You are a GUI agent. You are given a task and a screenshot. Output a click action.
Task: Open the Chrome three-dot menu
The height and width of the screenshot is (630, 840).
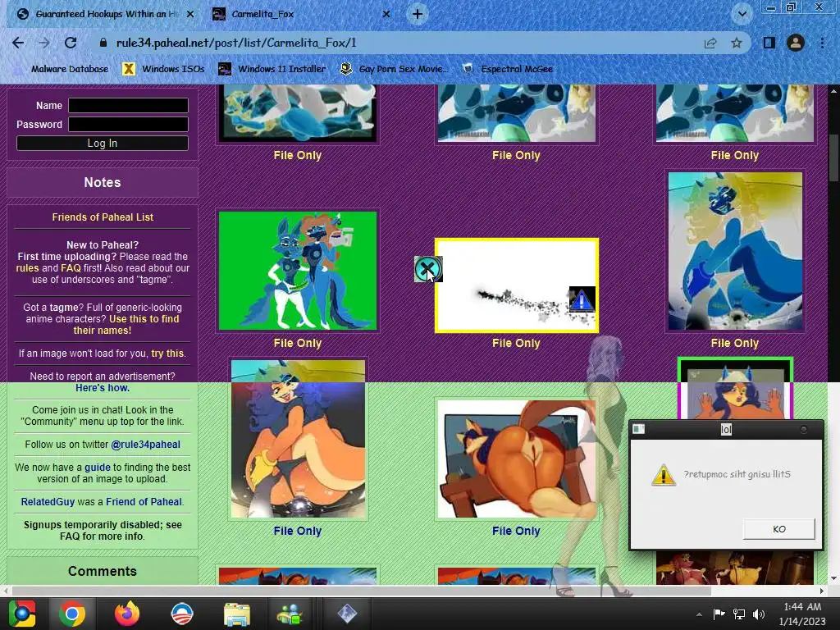coord(822,43)
